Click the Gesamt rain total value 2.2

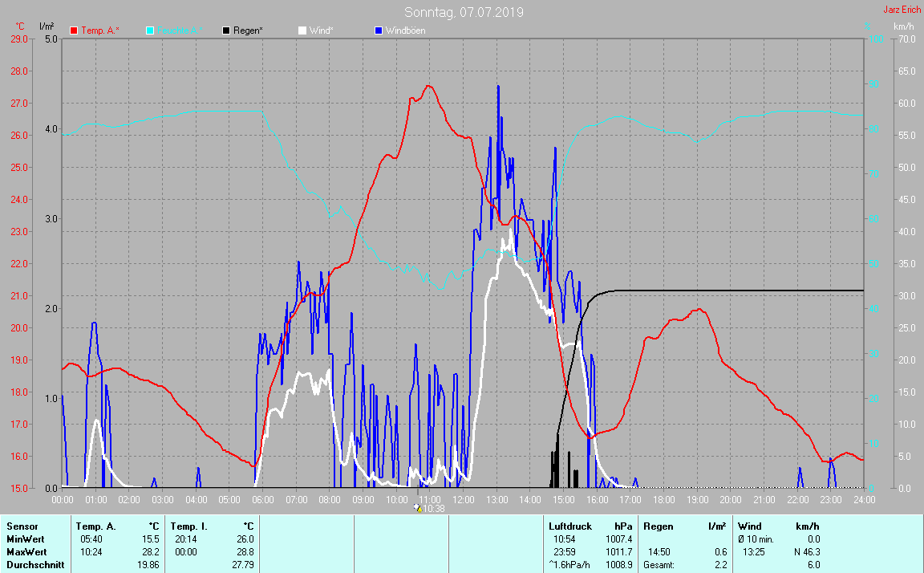point(720,565)
